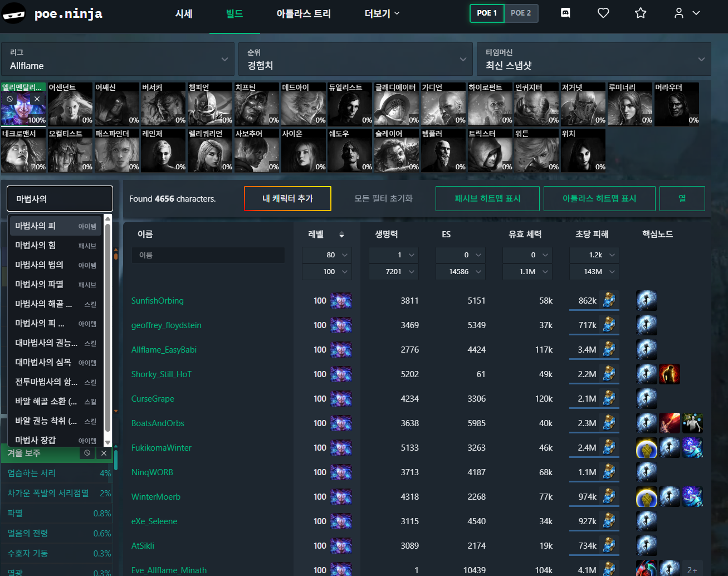Choose 마법사 장갑 from the suggestions
Screen dimensions: 728x576
[x=56, y=440]
